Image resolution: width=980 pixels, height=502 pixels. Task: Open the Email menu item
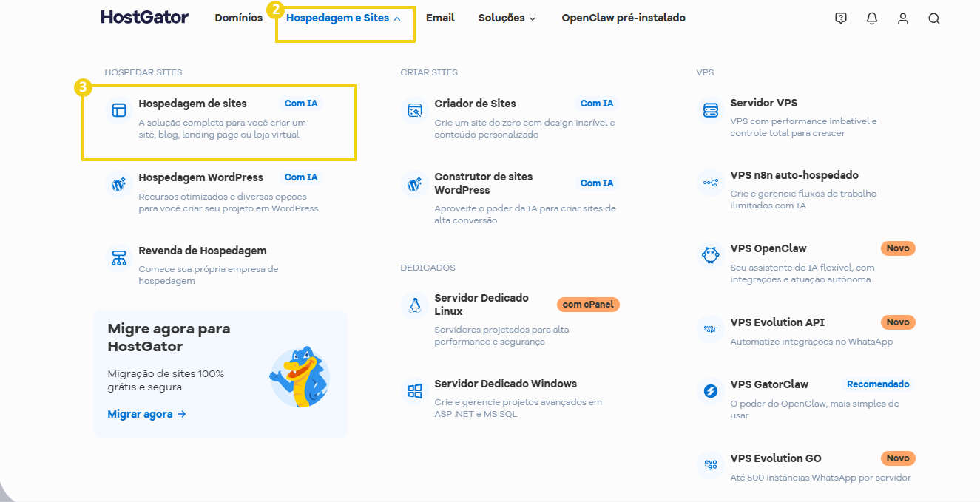pyautogui.click(x=440, y=18)
